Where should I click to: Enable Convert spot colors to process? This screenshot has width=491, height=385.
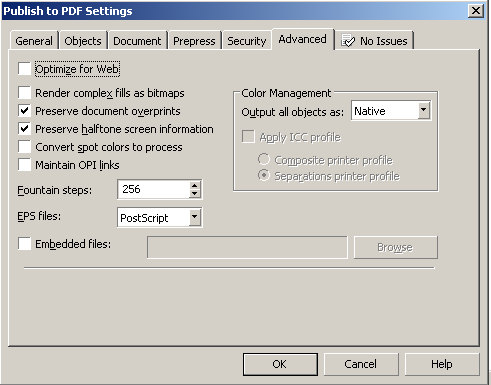click(x=25, y=147)
